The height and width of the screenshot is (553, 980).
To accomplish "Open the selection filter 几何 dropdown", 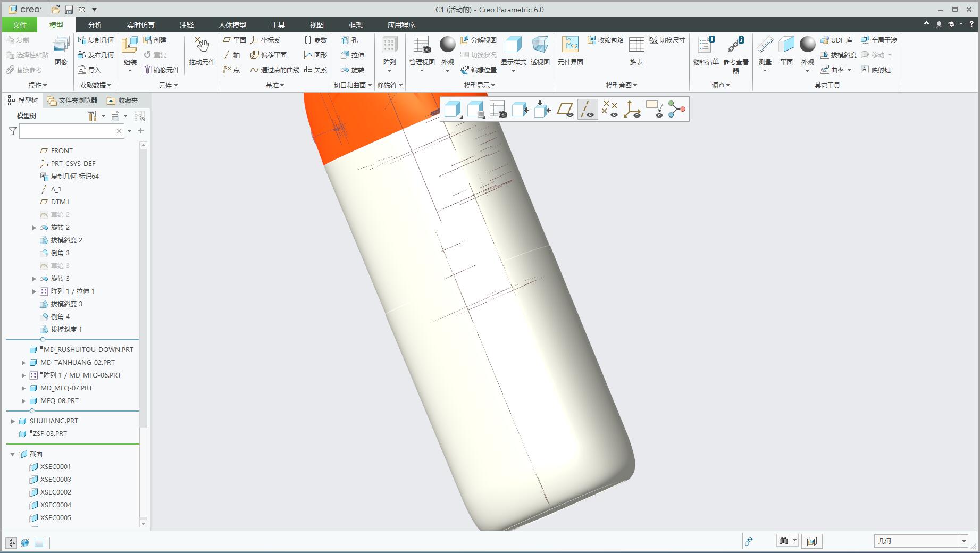I will tap(963, 541).
